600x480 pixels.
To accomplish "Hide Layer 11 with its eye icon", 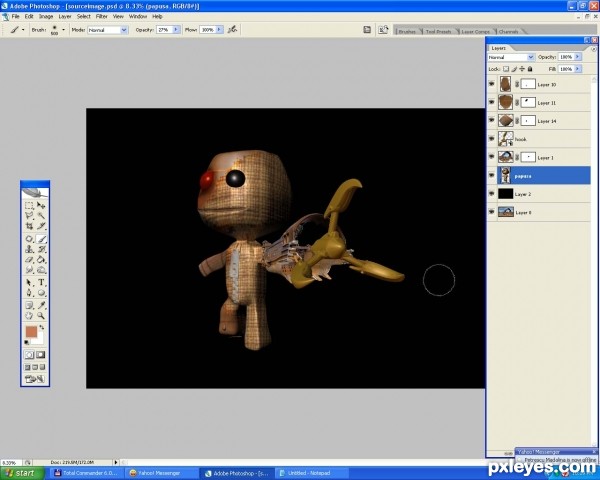I will click(x=492, y=102).
